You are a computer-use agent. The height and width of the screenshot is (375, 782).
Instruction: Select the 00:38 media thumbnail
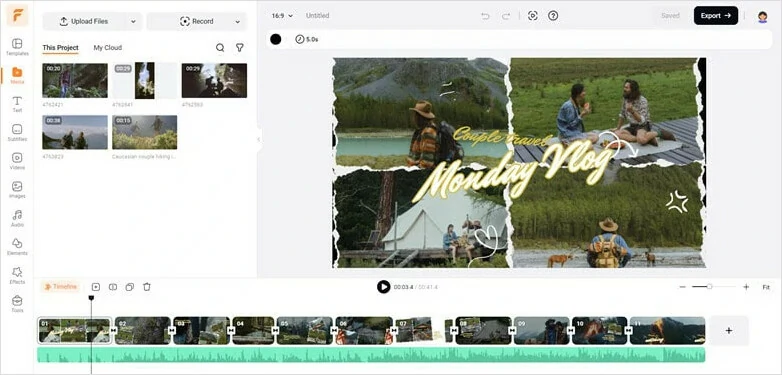75,132
